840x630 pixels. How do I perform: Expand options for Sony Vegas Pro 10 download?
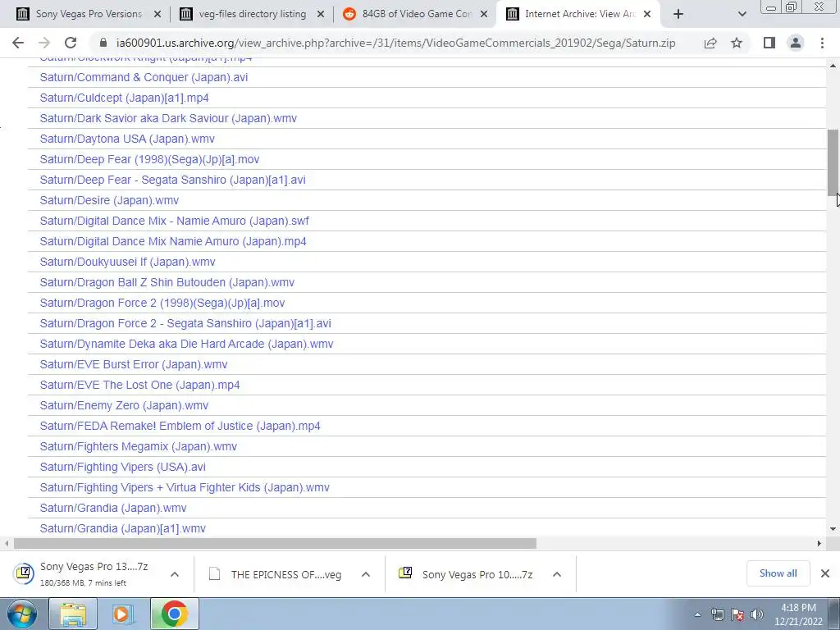pos(557,574)
